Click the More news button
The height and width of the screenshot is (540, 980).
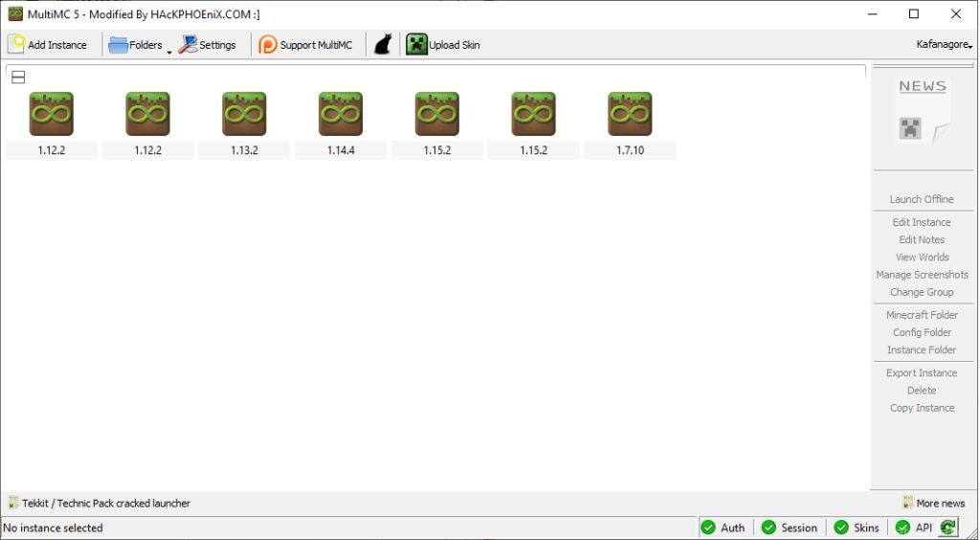pyautogui.click(x=934, y=503)
